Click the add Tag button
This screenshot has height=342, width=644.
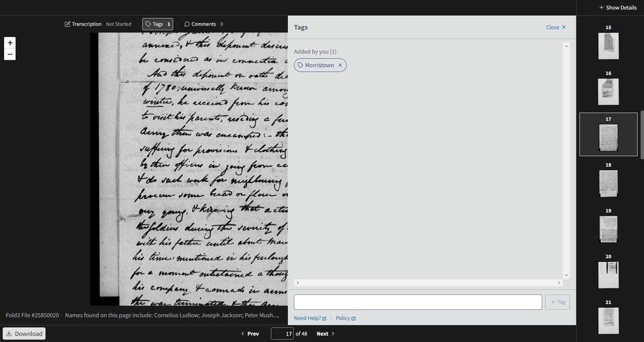pos(557,302)
